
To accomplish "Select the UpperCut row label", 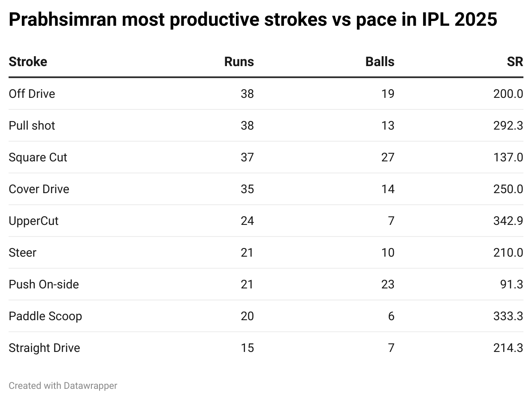I will (x=33, y=221).
